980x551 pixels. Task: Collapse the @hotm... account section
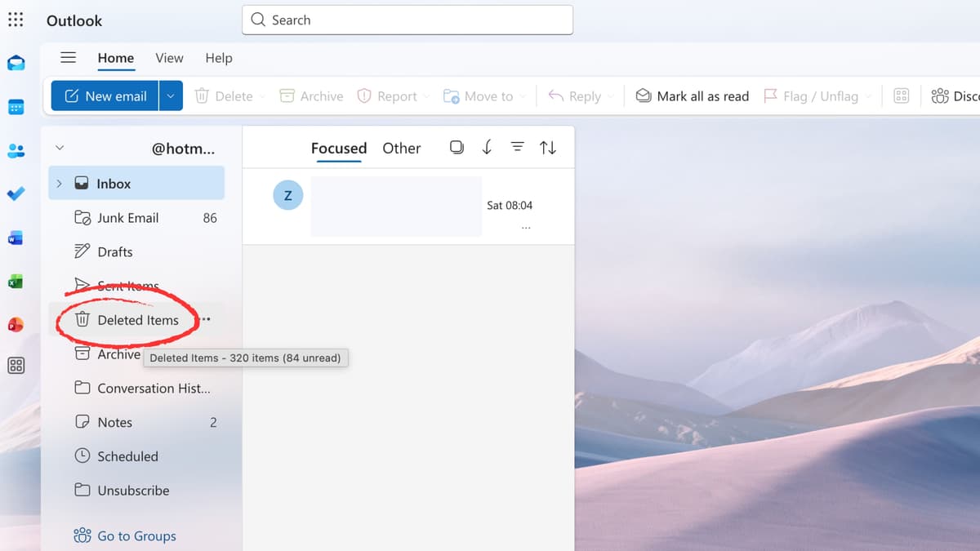tap(59, 148)
